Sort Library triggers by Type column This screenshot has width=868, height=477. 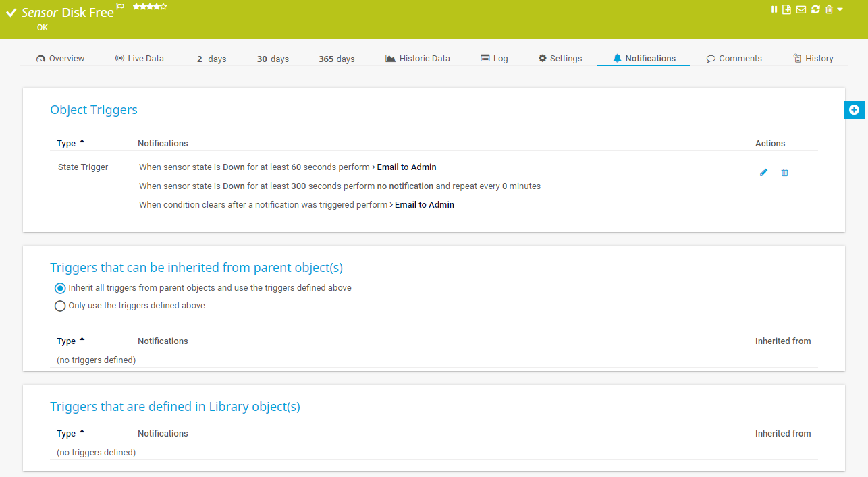click(x=66, y=434)
